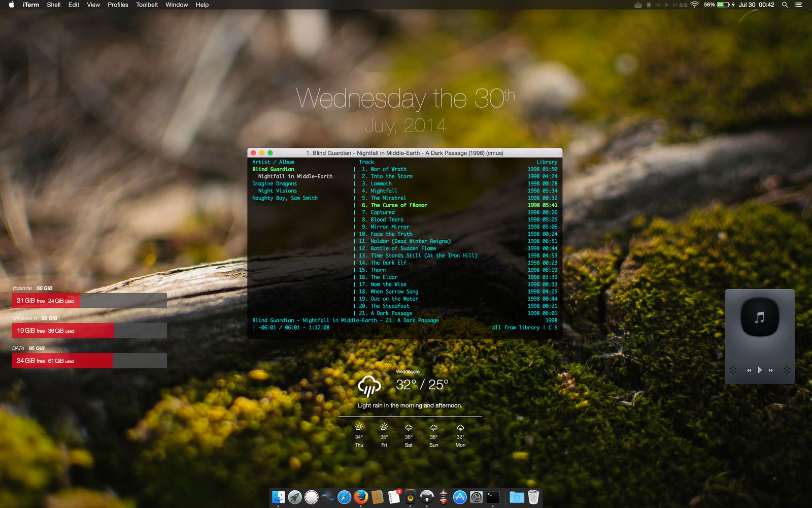
Task: Open the Shell menu
Action: pos(54,5)
